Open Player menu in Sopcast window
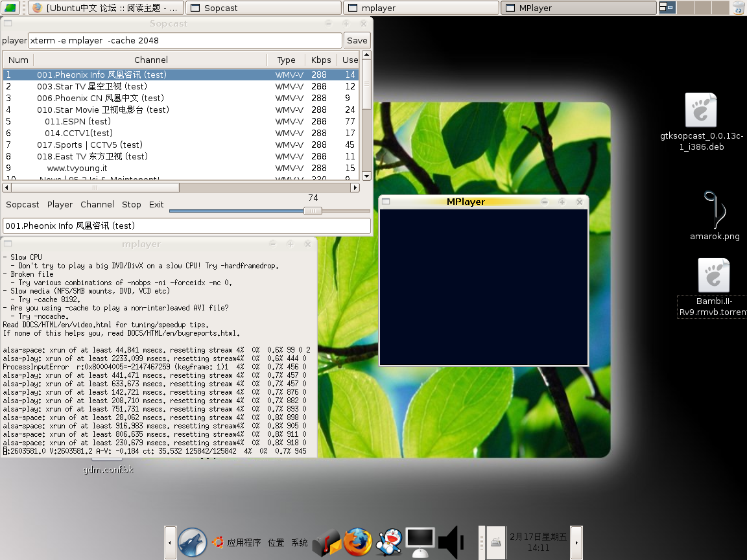 tap(60, 204)
